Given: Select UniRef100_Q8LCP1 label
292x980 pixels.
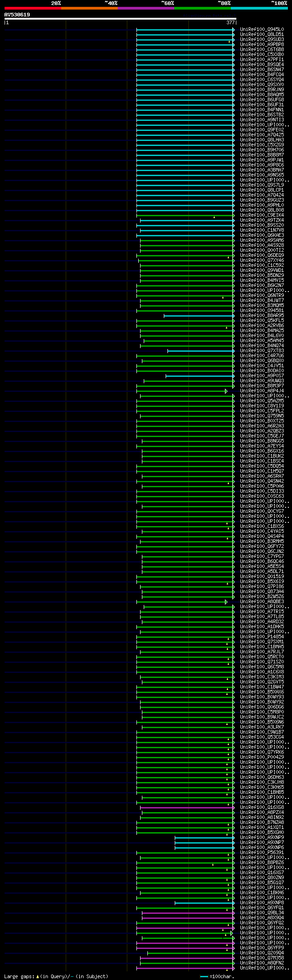Looking at the screenshot, I should coord(262,190).
